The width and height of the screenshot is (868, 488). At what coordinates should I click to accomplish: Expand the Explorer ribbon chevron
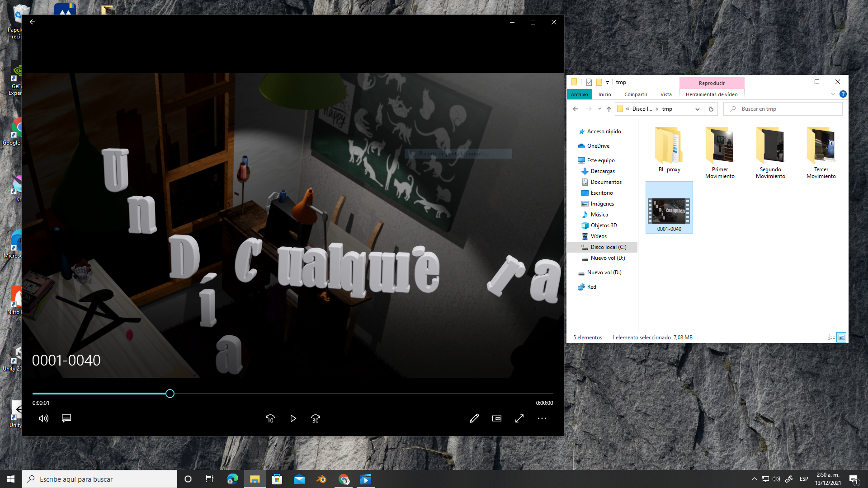pos(833,94)
